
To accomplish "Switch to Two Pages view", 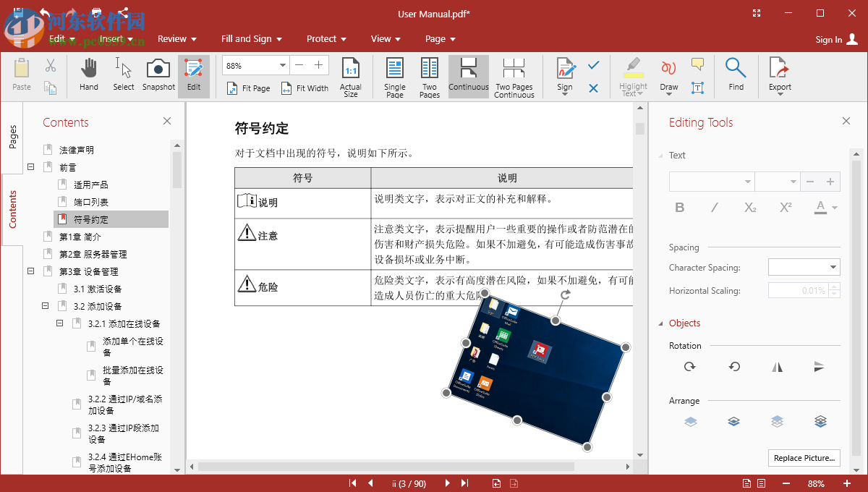I will click(x=429, y=75).
